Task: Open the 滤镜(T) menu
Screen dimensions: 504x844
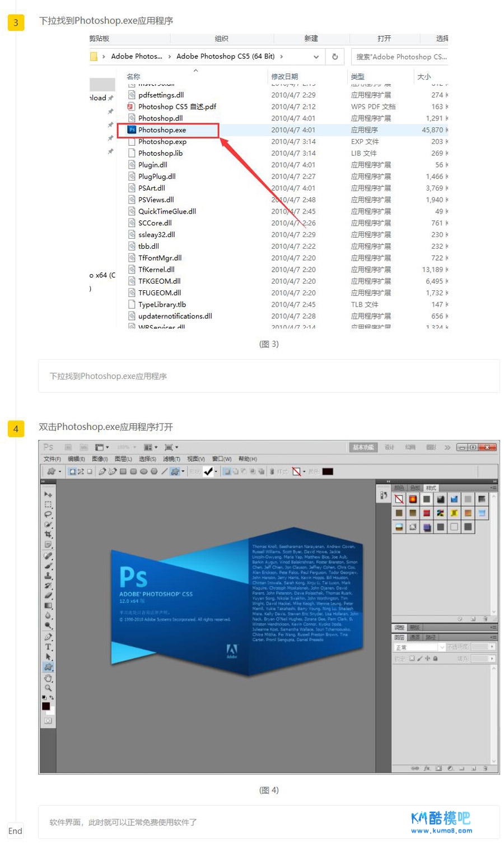Action: click(x=171, y=459)
